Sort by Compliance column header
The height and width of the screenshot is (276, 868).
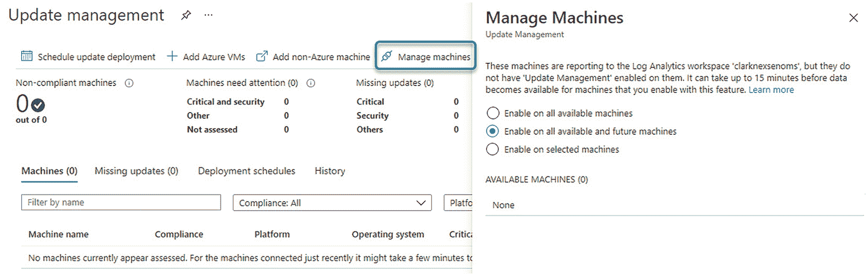click(x=179, y=234)
